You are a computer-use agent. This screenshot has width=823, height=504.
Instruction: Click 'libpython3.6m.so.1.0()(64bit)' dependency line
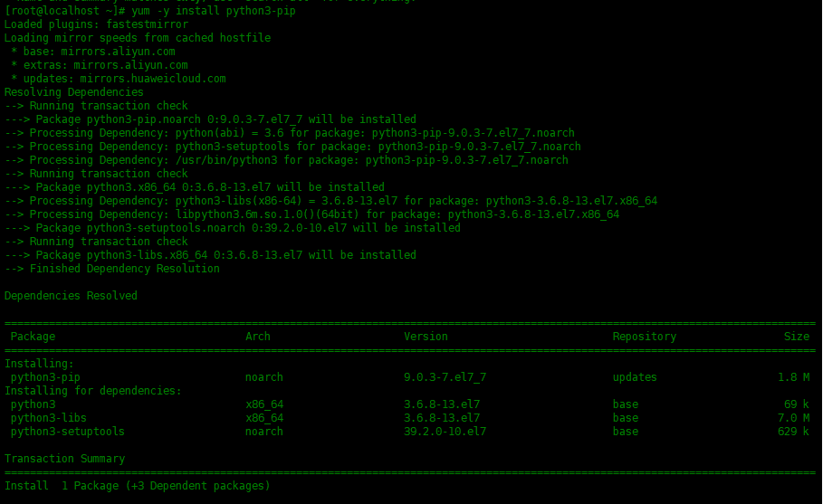click(312, 214)
